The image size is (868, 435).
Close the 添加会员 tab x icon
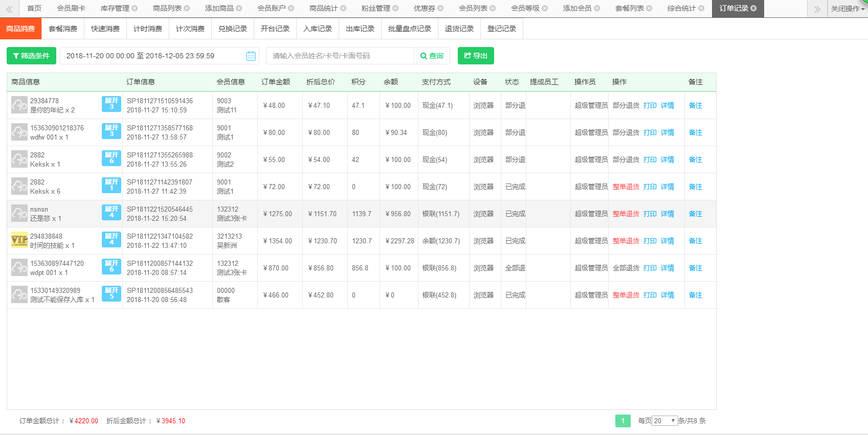point(597,8)
